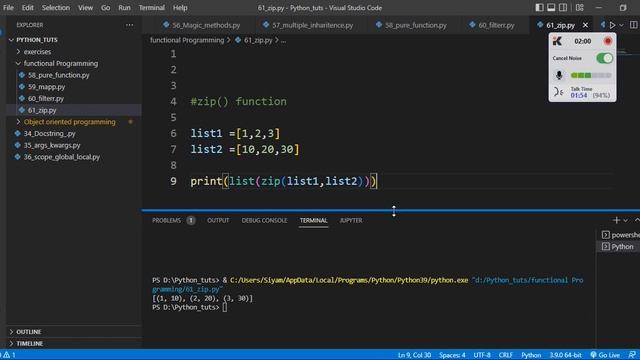The height and width of the screenshot is (360, 640).
Task: Open the Help menu
Action: 180,8
